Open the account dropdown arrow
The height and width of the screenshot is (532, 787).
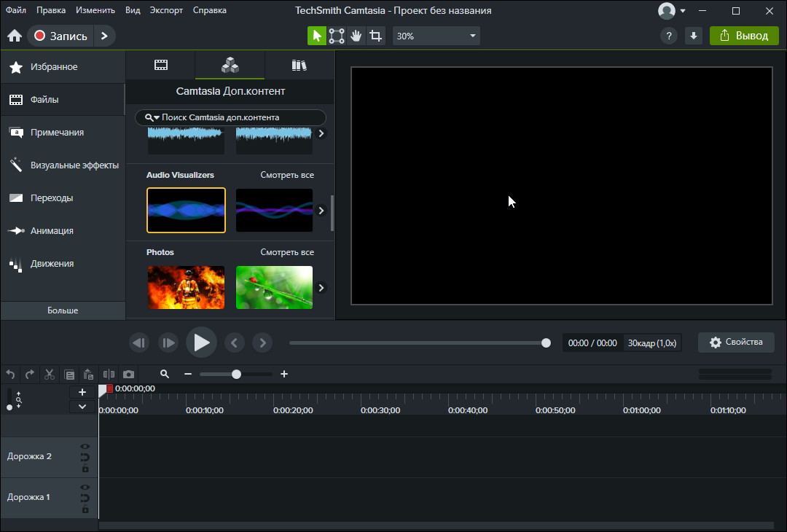683,11
